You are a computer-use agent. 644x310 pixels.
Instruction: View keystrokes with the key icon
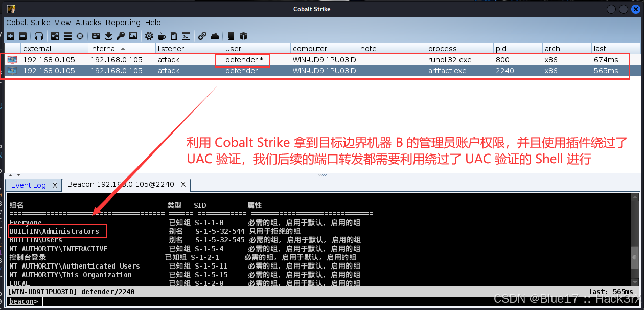click(121, 36)
